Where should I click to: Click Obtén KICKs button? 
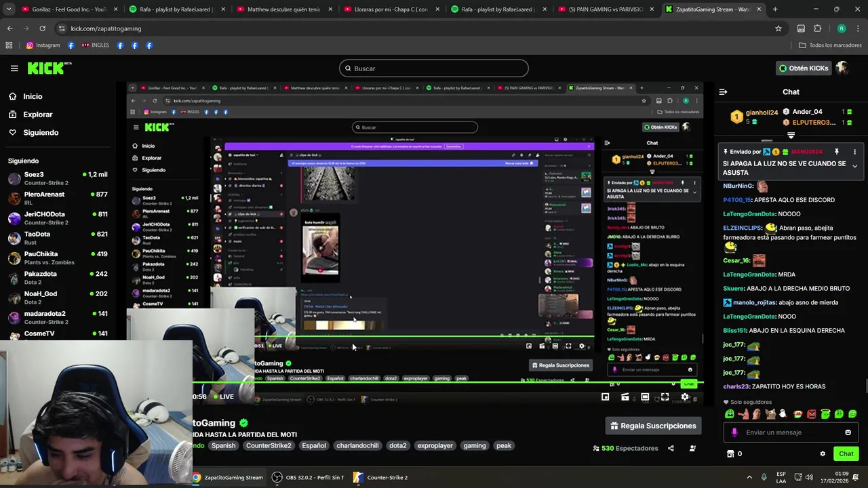pos(804,68)
